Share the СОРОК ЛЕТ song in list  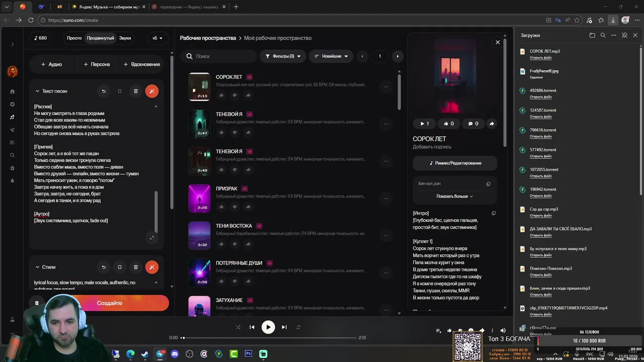(248, 95)
